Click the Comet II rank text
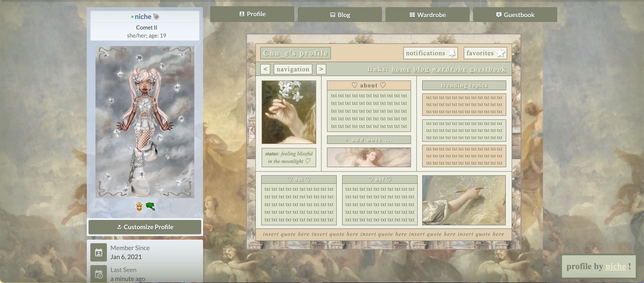The height and width of the screenshot is (283, 644). pyautogui.click(x=146, y=27)
